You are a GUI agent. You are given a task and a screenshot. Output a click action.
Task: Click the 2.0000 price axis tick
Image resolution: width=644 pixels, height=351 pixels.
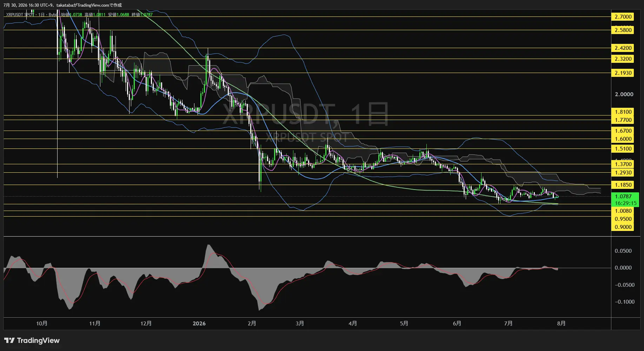(x=624, y=94)
